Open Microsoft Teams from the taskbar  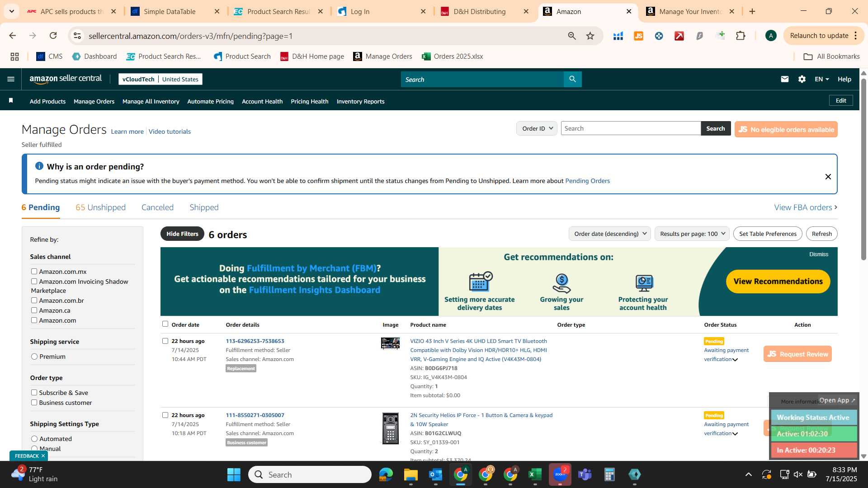point(585,474)
